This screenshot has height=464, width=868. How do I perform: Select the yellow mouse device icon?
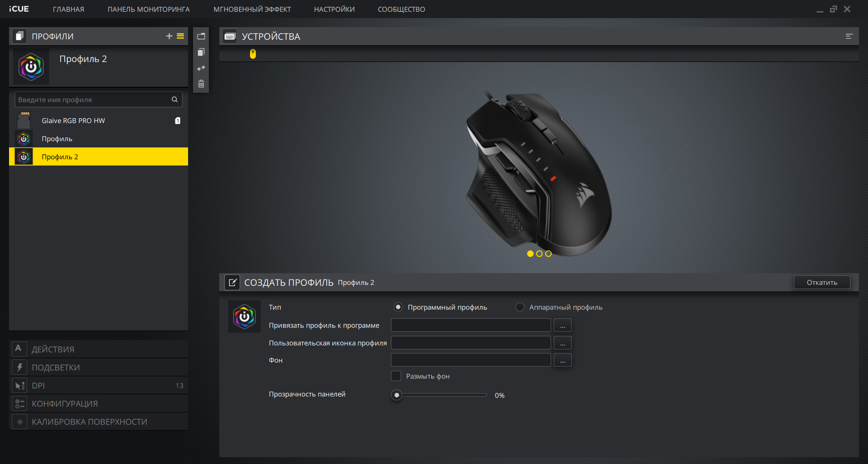click(x=253, y=54)
